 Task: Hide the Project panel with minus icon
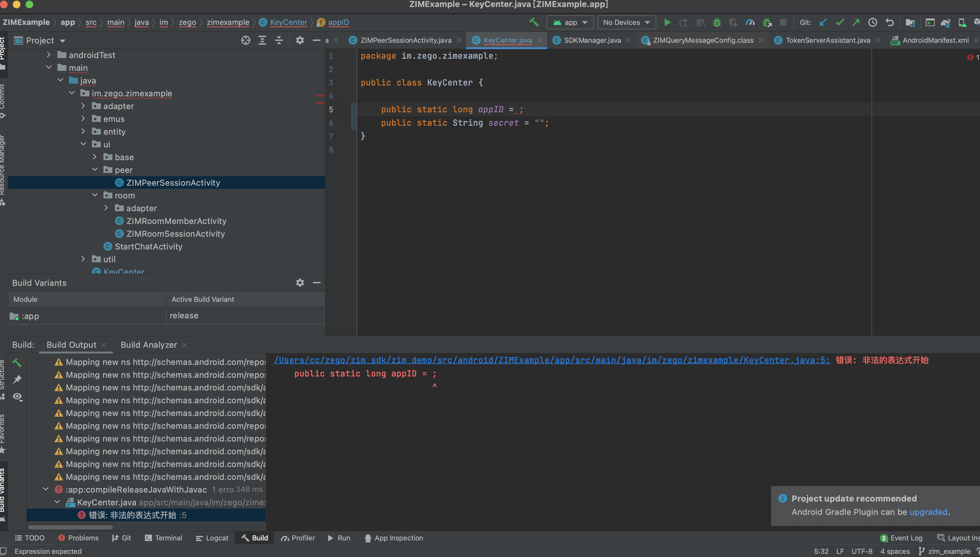coord(316,40)
